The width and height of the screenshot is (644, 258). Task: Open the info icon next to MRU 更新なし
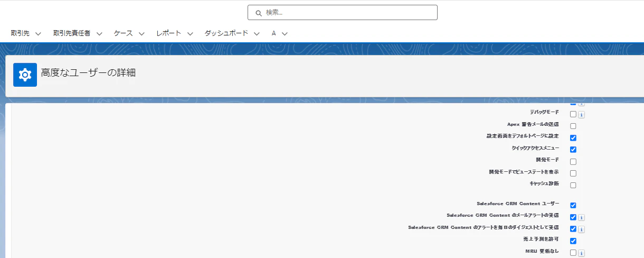[581, 253]
